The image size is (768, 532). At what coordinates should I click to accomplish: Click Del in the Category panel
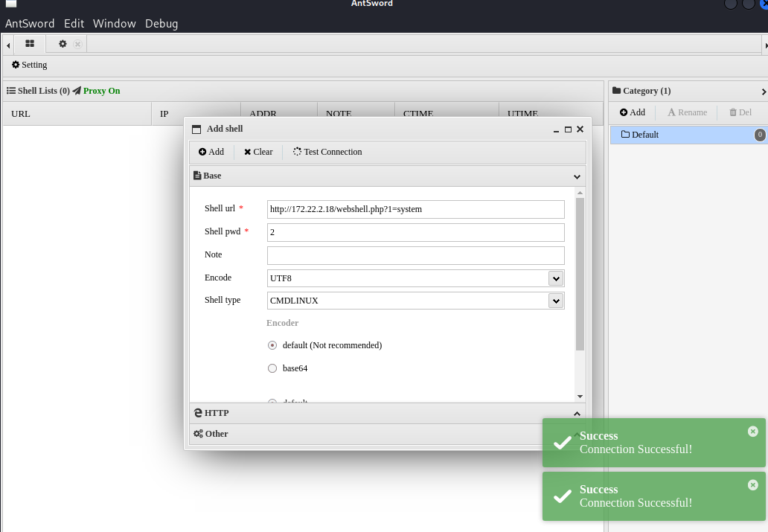tap(740, 112)
